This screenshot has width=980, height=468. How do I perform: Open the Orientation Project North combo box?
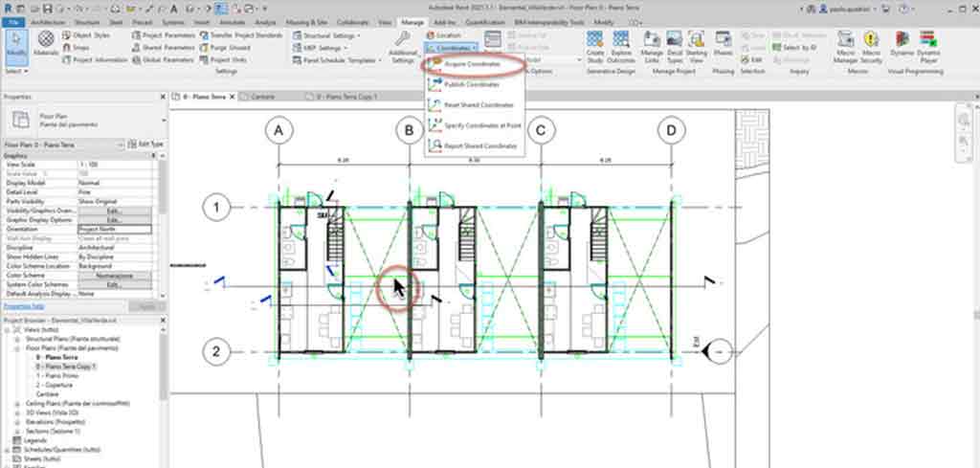[115, 229]
